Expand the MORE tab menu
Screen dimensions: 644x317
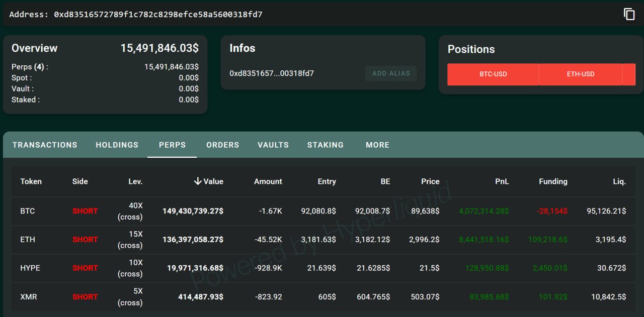click(377, 145)
